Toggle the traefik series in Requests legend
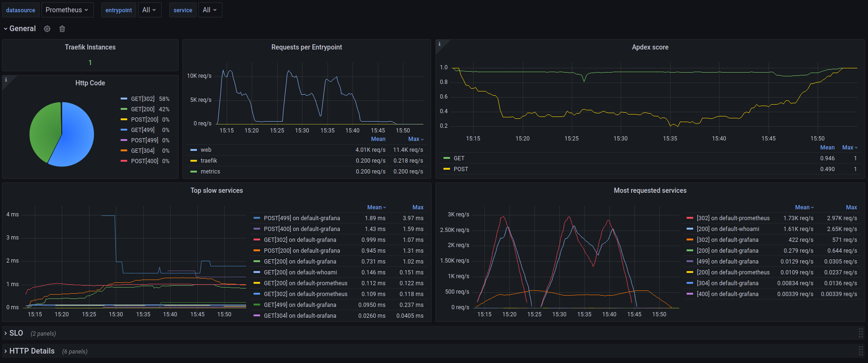The height and width of the screenshot is (363, 868). [x=209, y=161]
